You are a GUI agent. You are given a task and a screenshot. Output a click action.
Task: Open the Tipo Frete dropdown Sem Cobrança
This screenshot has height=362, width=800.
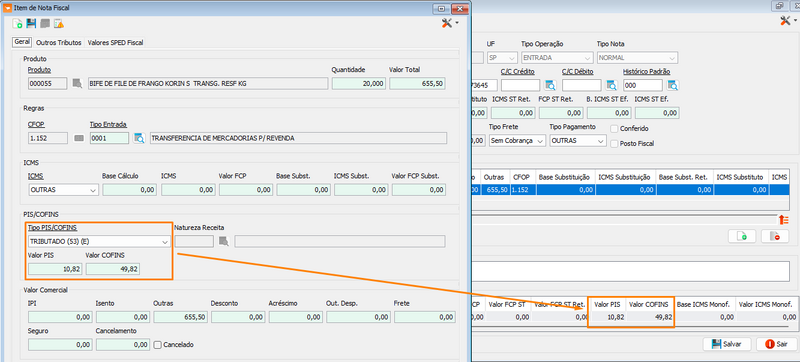click(517, 140)
